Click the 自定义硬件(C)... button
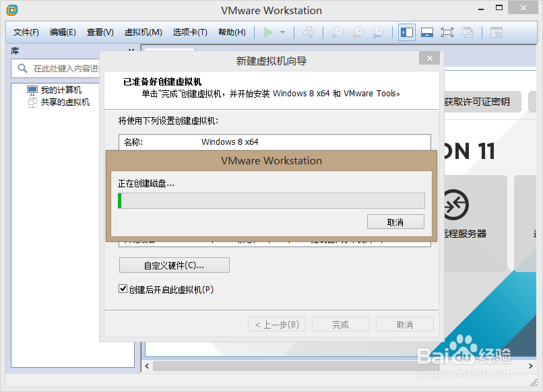The image size is (543, 392). coord(174,265)
